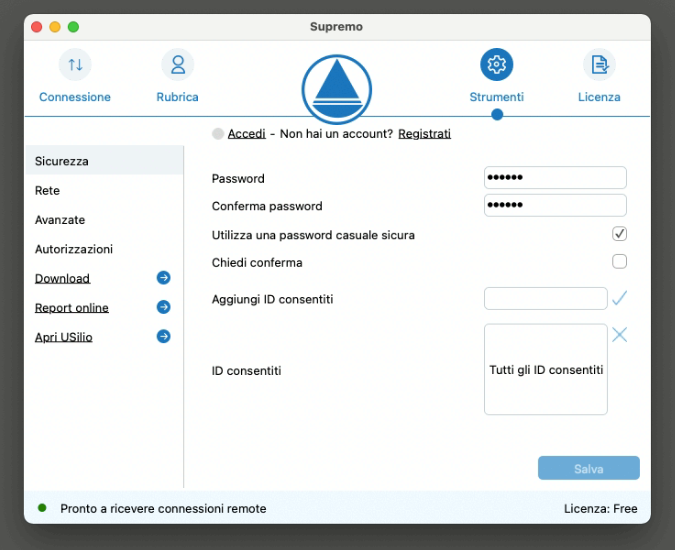Screen dimensions: 675x550
Task: Click the Supremo sailboat logo
Action: [x=337, y=89]
